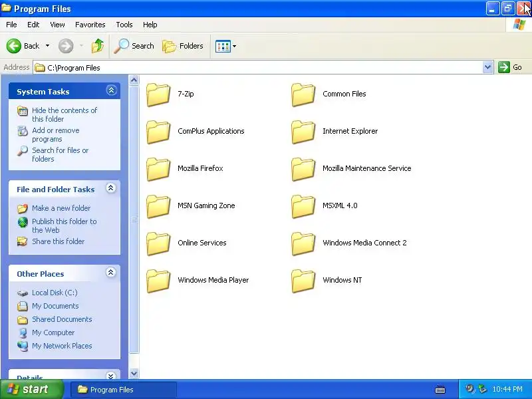Click the Program Files taskbar button

pos(124,390)
